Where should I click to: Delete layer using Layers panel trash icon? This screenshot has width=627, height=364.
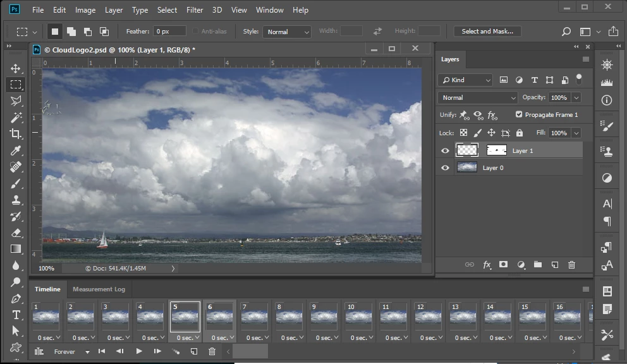571,265
